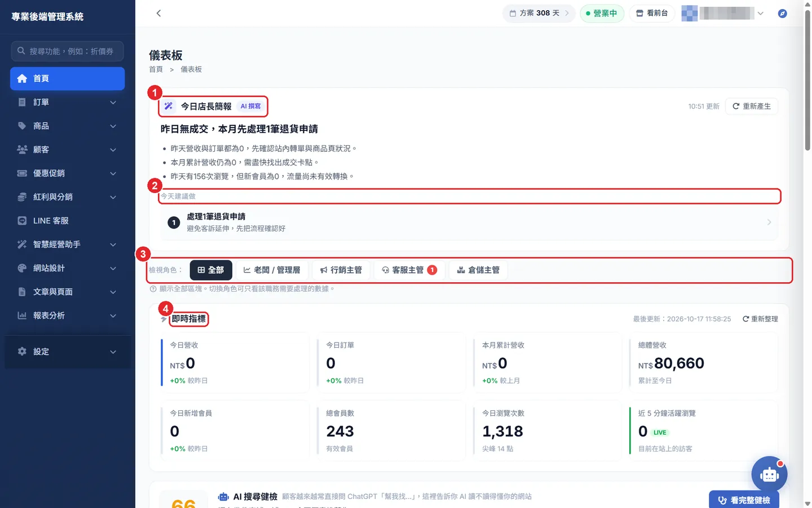This screenshot has height=508, width=812.
Task: Click the AI 撰寫 badge
Action: (x=250, y=106)
